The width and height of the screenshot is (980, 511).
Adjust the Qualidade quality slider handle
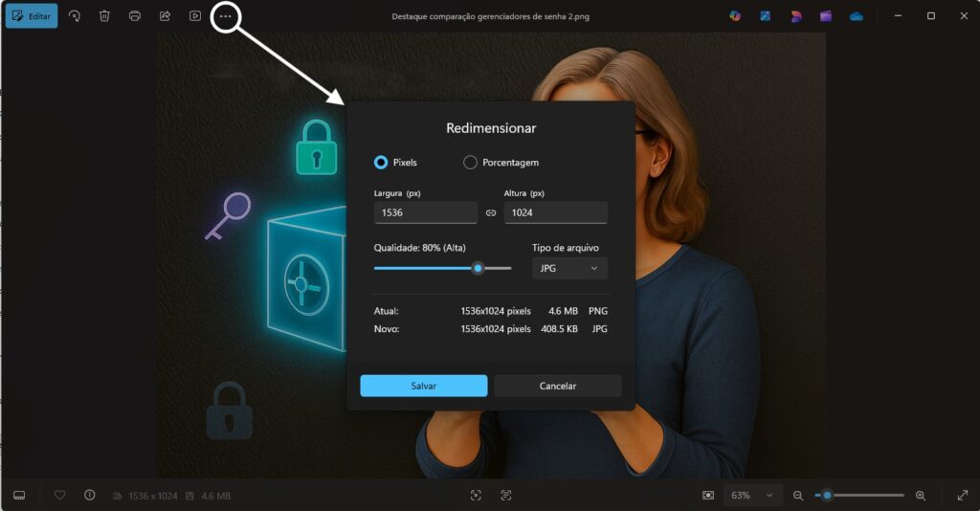coord(479,268)
